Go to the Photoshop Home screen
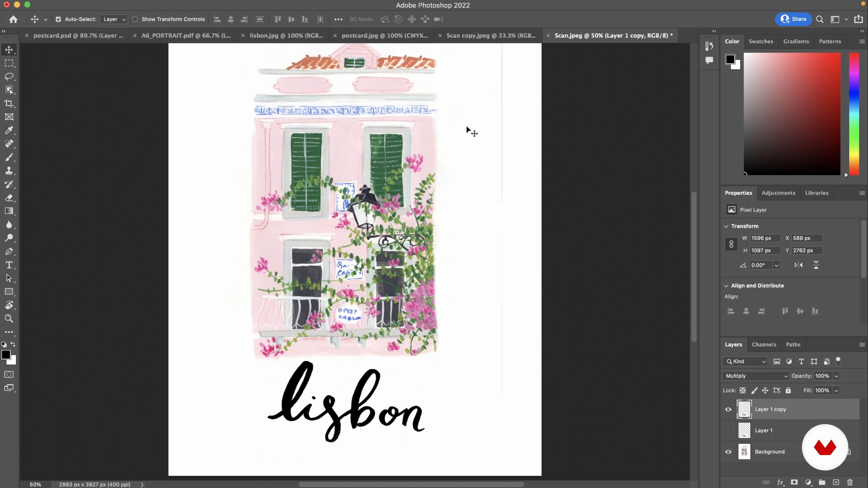This screenshot has width=868, height=488. [14, 19]
